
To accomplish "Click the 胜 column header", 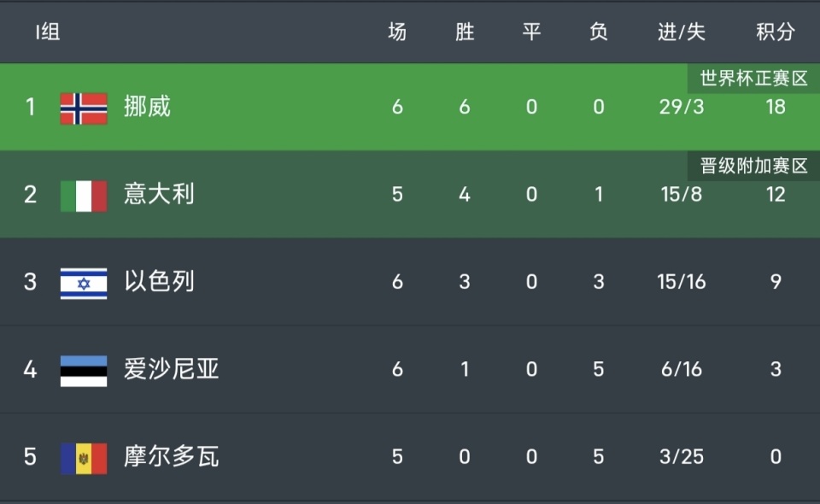I will (x=465, y=32).
